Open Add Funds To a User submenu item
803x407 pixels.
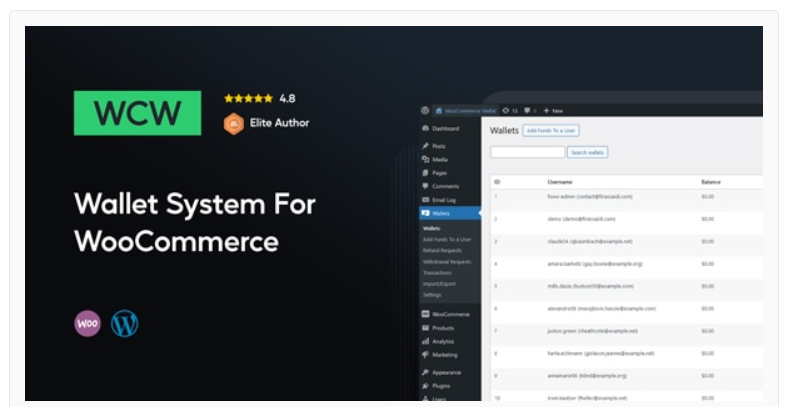tap(447, 239)
